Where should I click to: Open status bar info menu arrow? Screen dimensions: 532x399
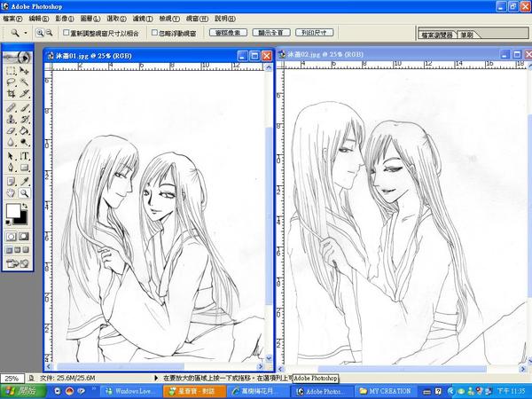coord(156,378)
